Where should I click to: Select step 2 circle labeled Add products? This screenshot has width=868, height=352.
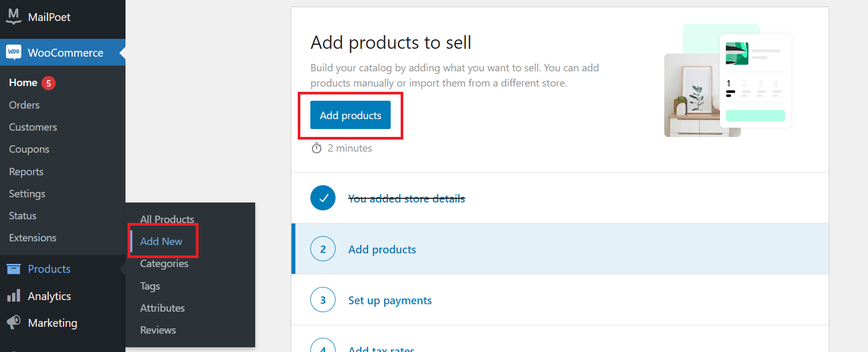pos(322,249)
